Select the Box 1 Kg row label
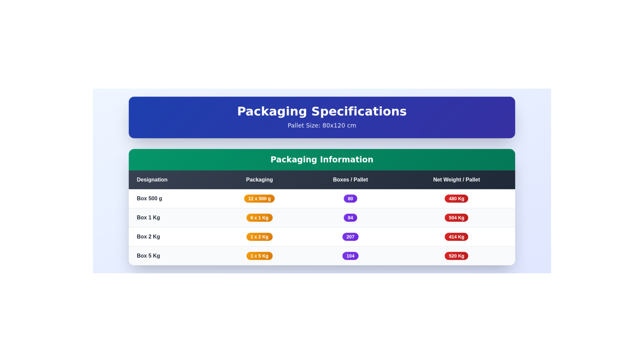 tap(148, 218)
